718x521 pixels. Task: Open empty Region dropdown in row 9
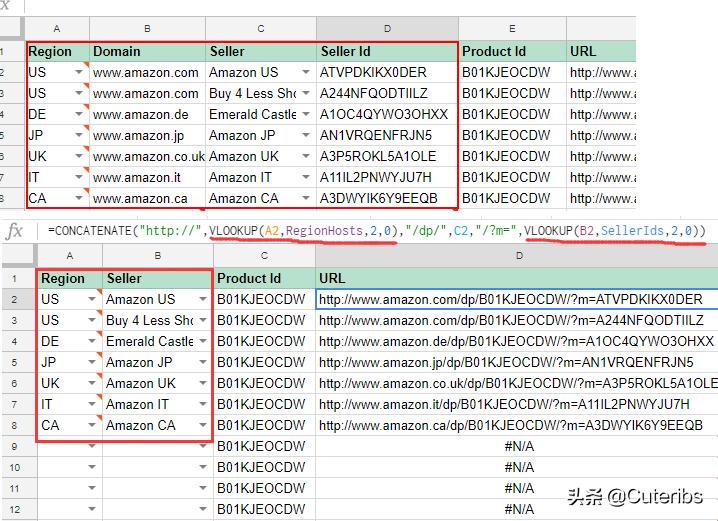(x=92, y=446)
